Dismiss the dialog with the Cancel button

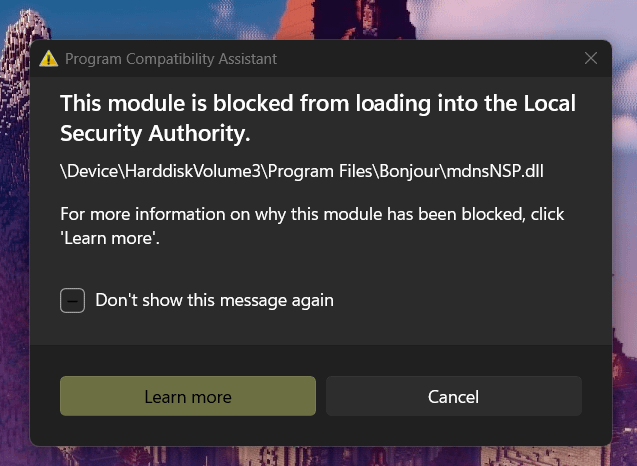pos(453,397)
